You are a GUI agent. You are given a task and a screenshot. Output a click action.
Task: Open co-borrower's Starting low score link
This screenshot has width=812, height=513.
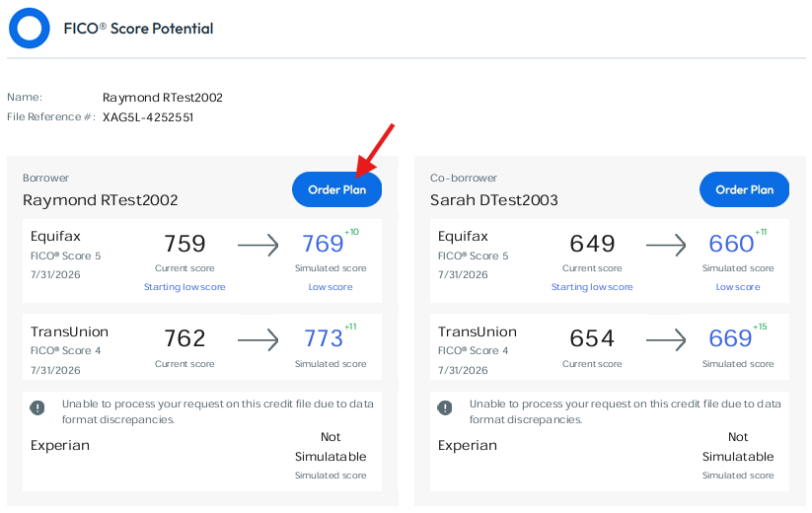coord(592,287)
